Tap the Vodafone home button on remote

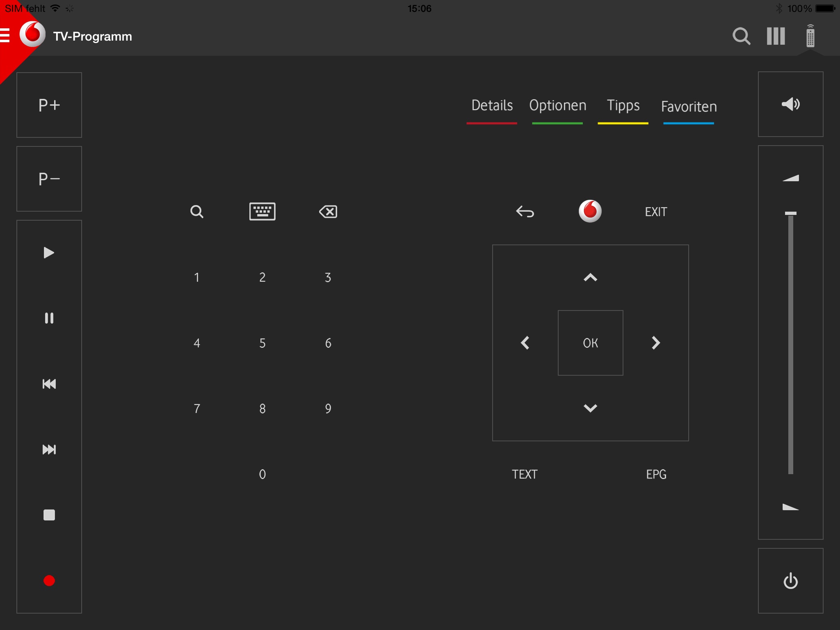(590, 211)
